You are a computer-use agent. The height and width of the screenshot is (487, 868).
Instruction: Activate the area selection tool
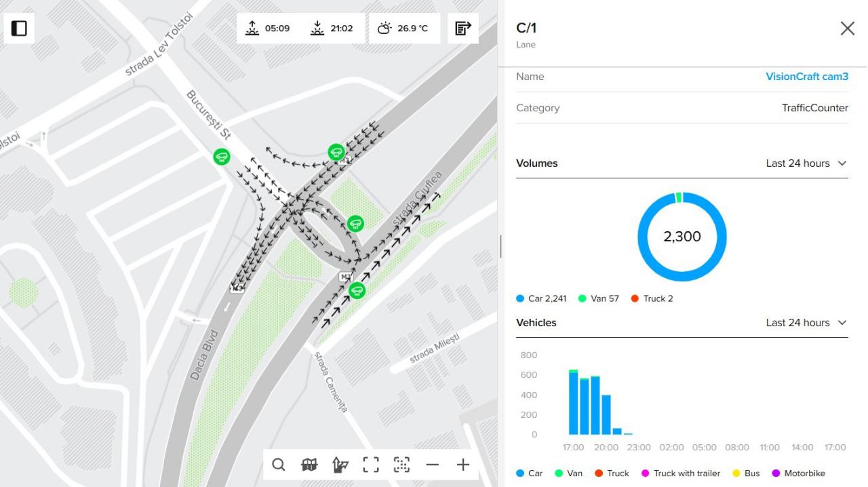(x=401, y=465)
